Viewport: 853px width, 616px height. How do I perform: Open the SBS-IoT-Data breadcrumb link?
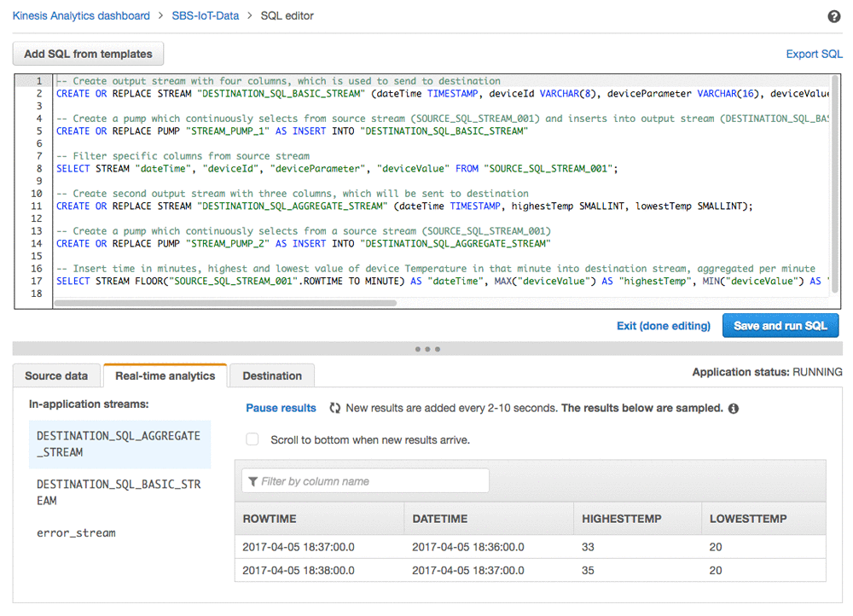tap(205, 15)
